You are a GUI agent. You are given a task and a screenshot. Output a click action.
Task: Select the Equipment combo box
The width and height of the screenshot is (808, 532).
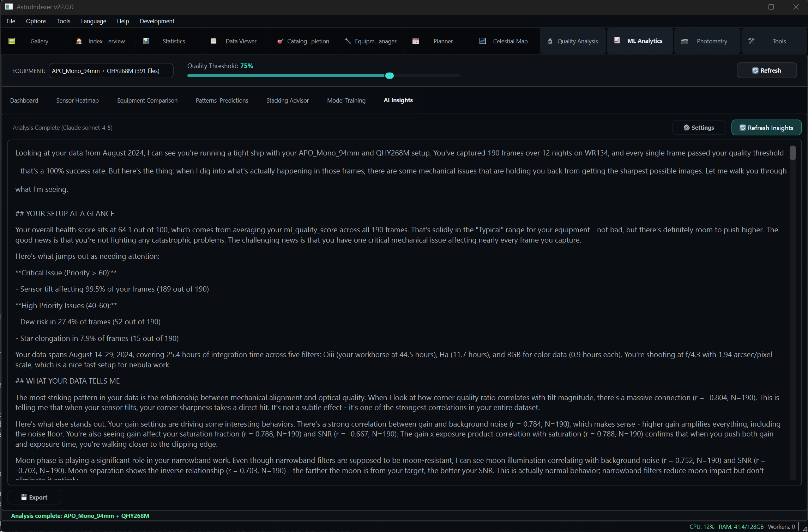click(x=111, y=71)
